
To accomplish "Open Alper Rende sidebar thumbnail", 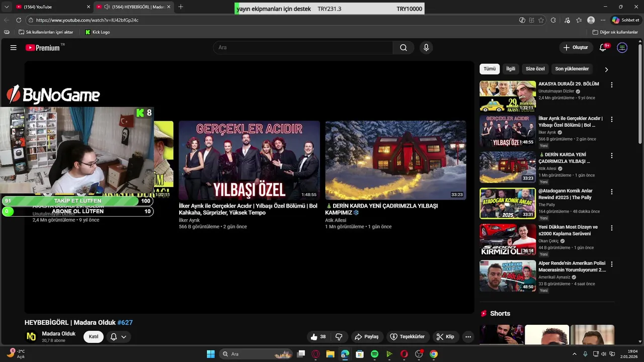I will pos(508,276).
